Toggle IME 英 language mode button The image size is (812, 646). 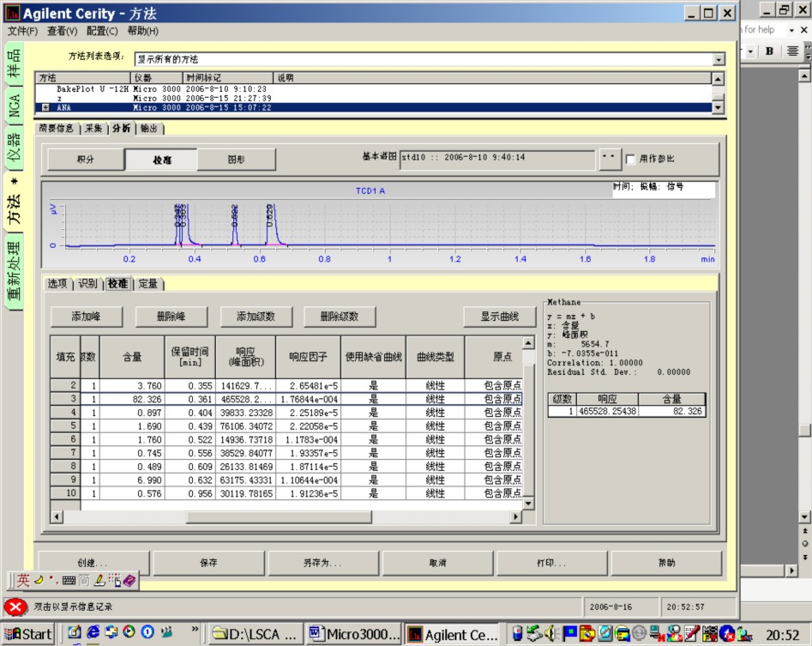[23, 580]
